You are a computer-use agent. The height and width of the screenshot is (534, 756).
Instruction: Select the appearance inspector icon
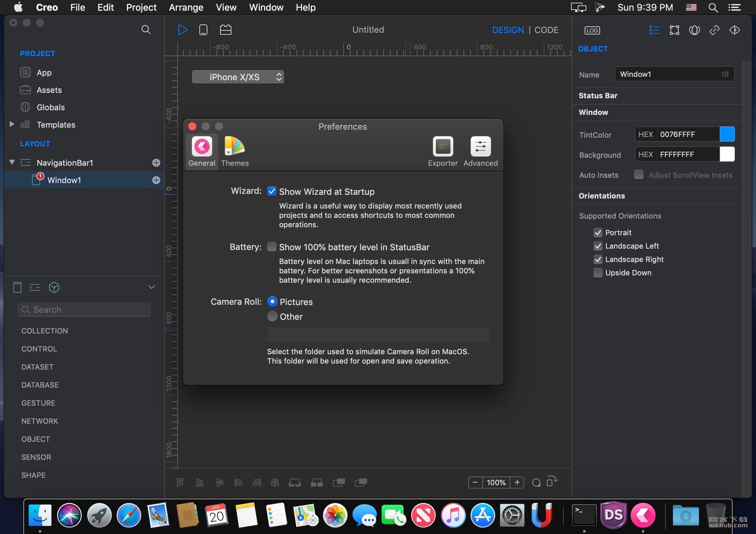[x=694, y=30]
